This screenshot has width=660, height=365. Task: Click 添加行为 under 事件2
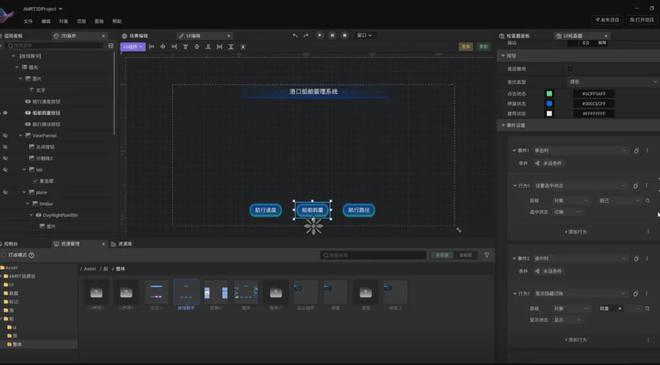575,340
